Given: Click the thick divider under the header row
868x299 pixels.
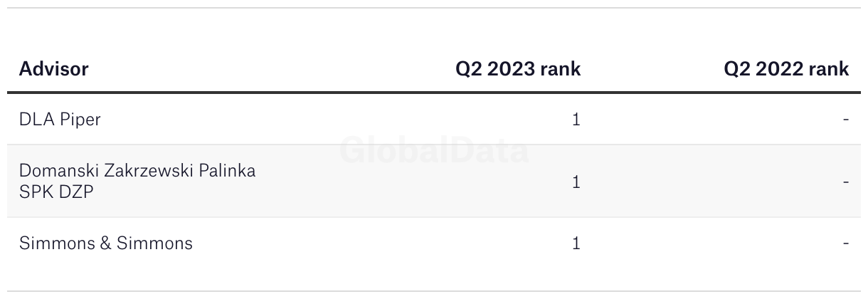Looking at the screenshot, I should [x=434, y=93].
